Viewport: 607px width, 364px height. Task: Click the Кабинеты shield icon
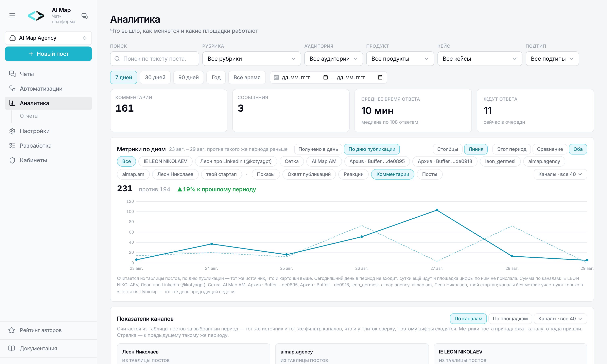point(12,160)
